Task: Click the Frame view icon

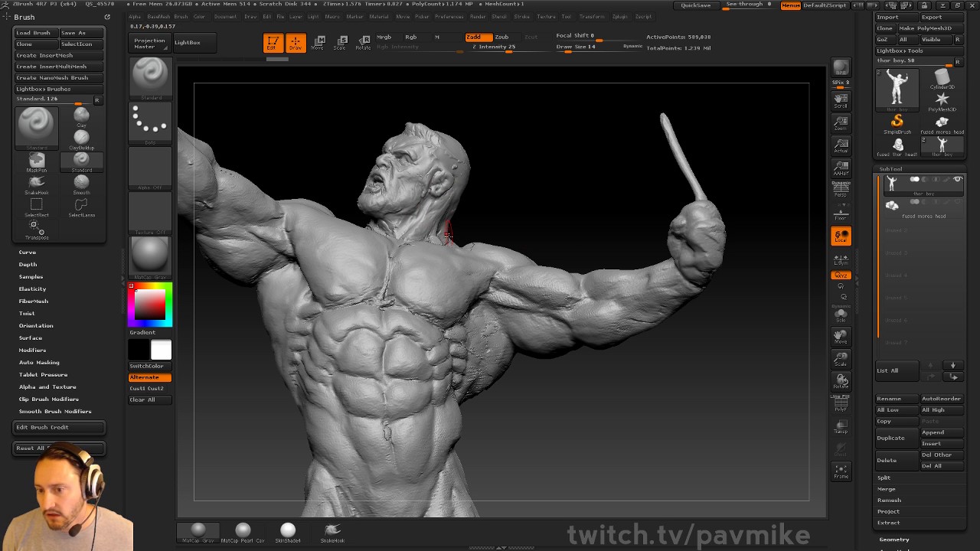Action: pos(841,471)
